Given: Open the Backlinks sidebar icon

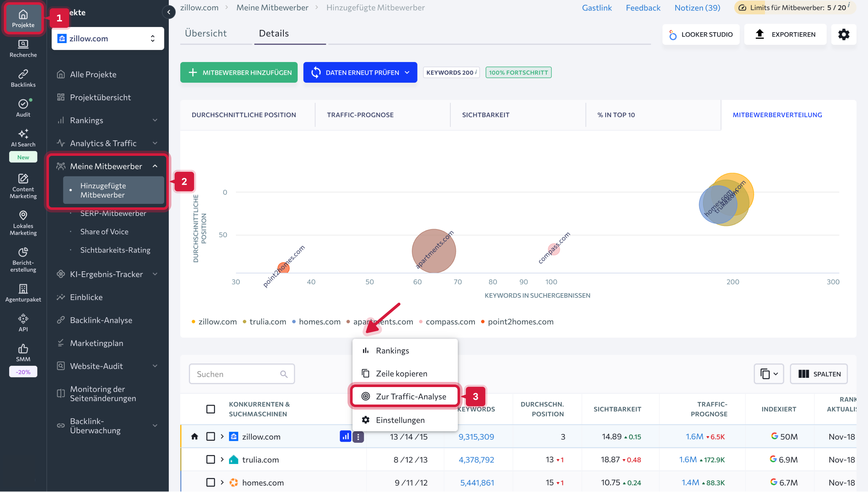Looking at the screenshot, I should coord(23,78).
